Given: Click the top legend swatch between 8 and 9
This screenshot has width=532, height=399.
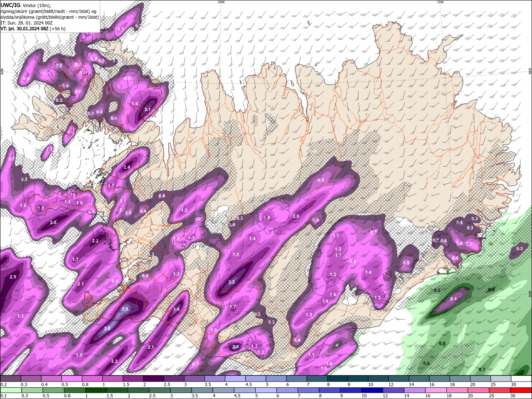Looking at the screenshot, I should pos(337,379).
